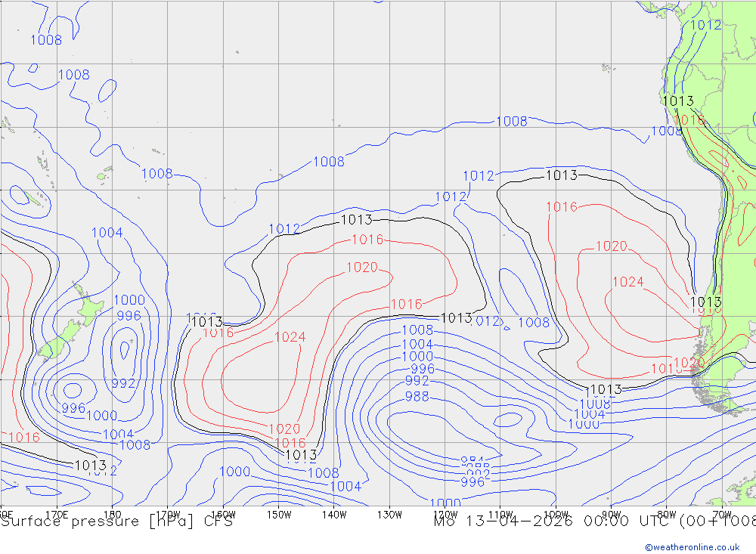The image size is (756, 554).
Task: Click the 170E longitude axis label
Action: (x=57, y=515)
